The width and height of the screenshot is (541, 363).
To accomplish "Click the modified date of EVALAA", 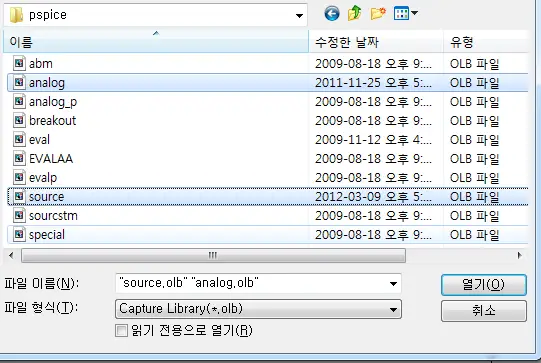I will (373, 159).
